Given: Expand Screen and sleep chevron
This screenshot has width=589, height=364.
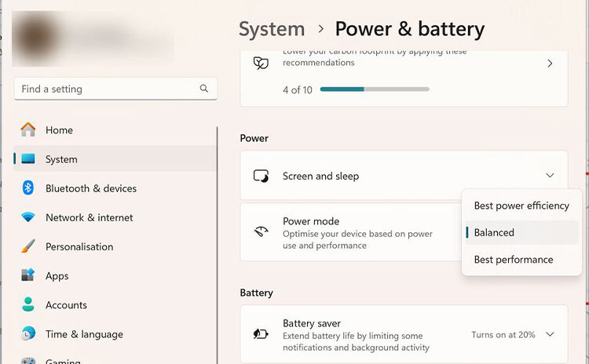Looking at the screenshot, I should coord(550,176).
